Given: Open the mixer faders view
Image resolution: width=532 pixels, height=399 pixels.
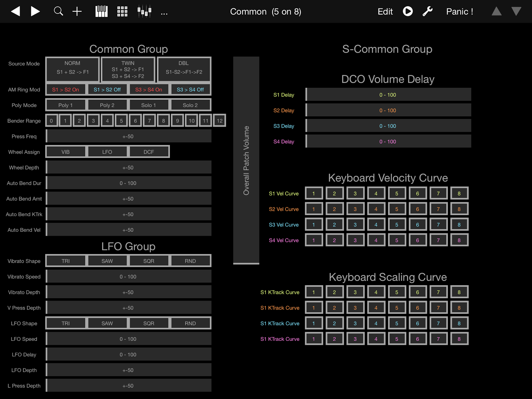Looking at the screenshot, I should pos(145,12).
